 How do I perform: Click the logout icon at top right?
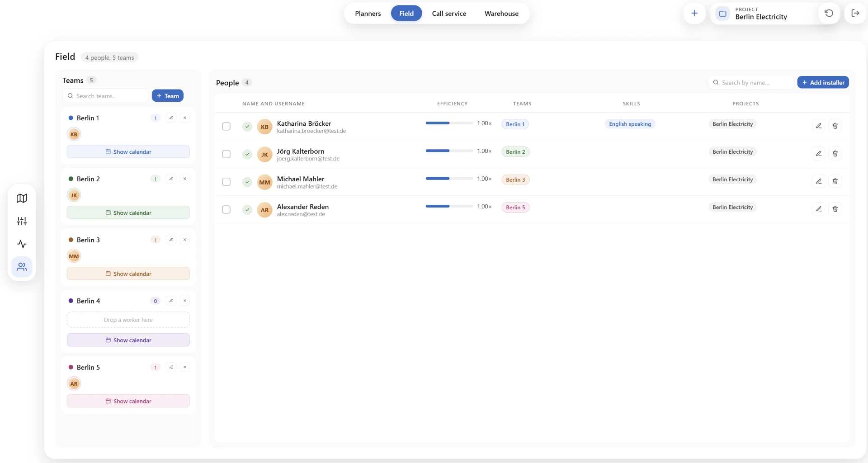pyautogui.click(x=855, y=13)
